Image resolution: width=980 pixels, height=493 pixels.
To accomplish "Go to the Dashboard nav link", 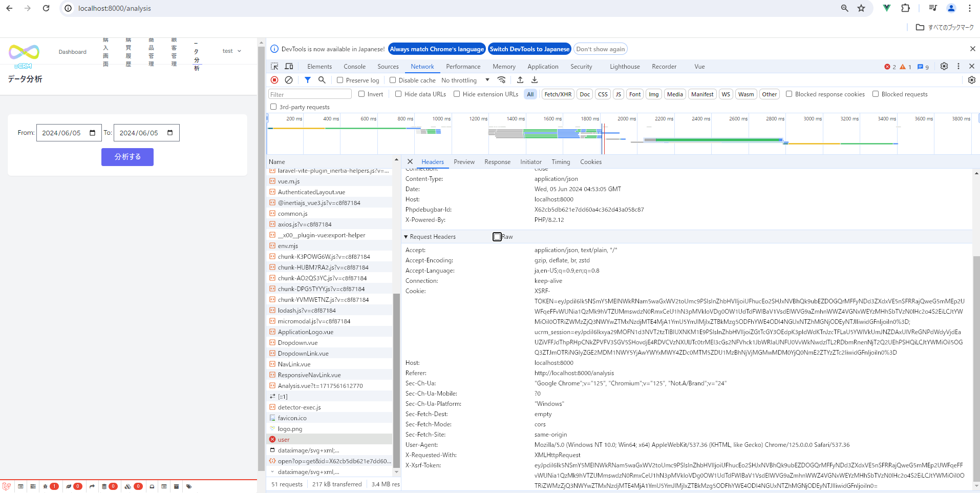I will [73, 52].
